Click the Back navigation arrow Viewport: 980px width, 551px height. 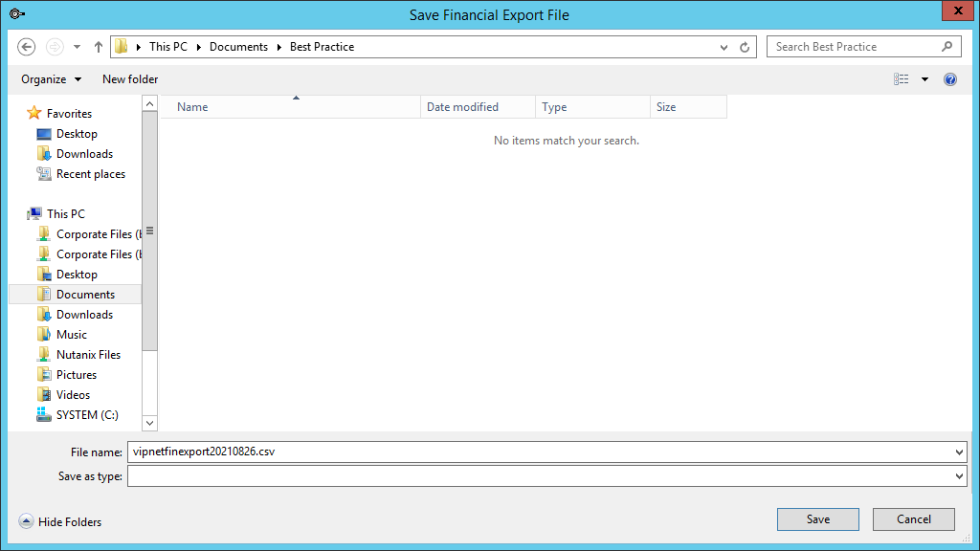click(26, 47)
